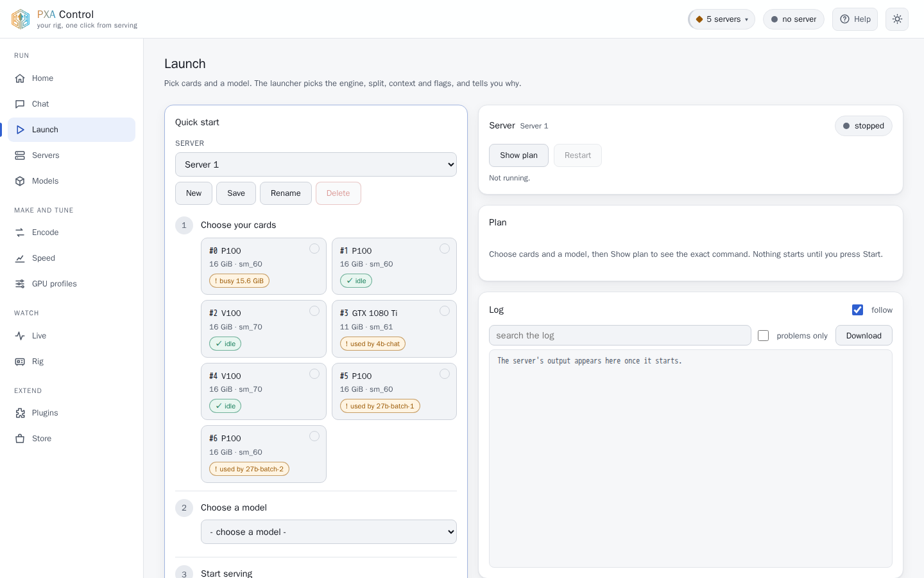This screenshot has height=578, width=924.
Task: Click the stopped status badge
Action: coord(864,126)
